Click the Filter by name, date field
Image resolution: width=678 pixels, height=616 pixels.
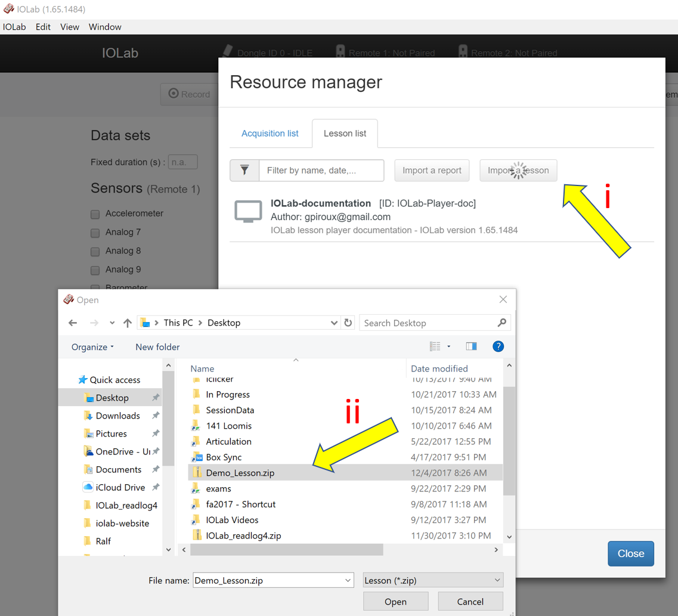pos(321,171)
